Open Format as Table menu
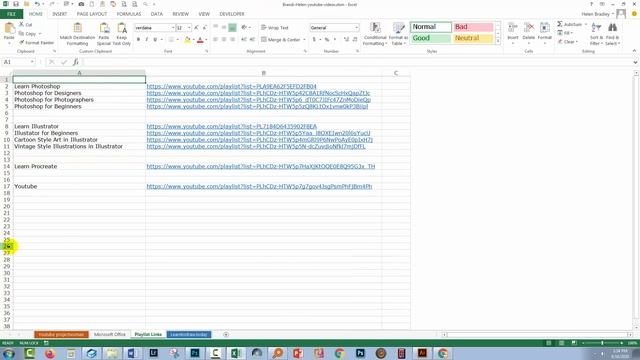This screenshot has width=640, height=360. pos(398,33)
